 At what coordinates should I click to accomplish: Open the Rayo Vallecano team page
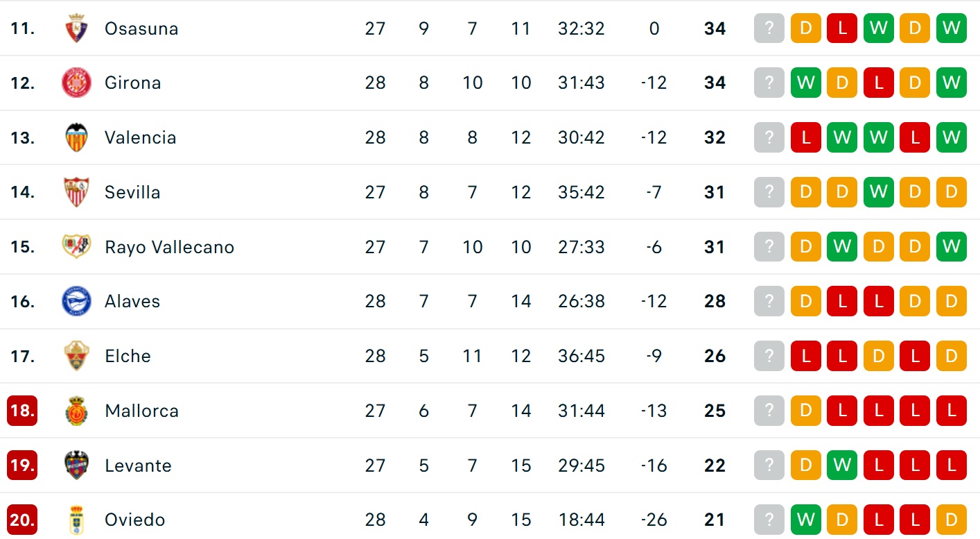[x=169, y=247]
